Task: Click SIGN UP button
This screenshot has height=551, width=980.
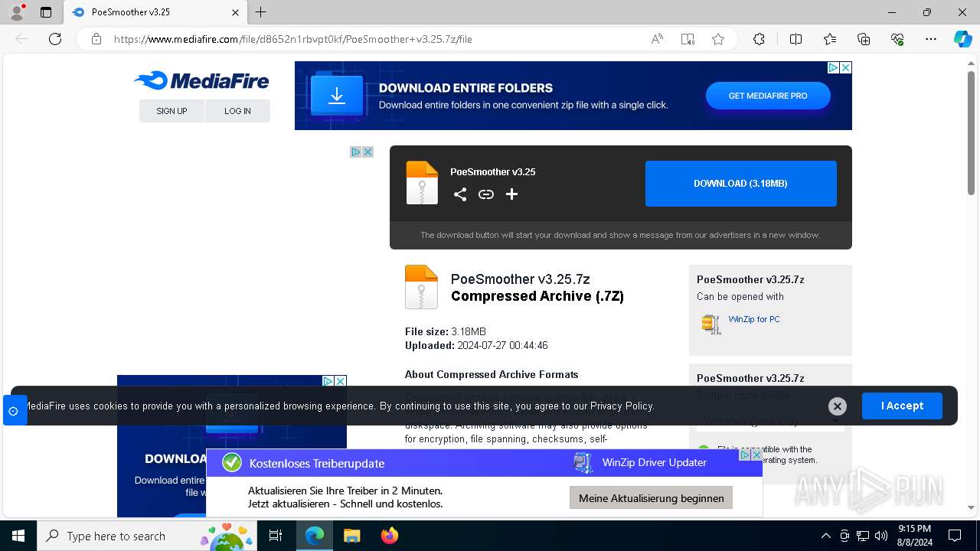Action: pyautogui.click(x=171, y=111)
